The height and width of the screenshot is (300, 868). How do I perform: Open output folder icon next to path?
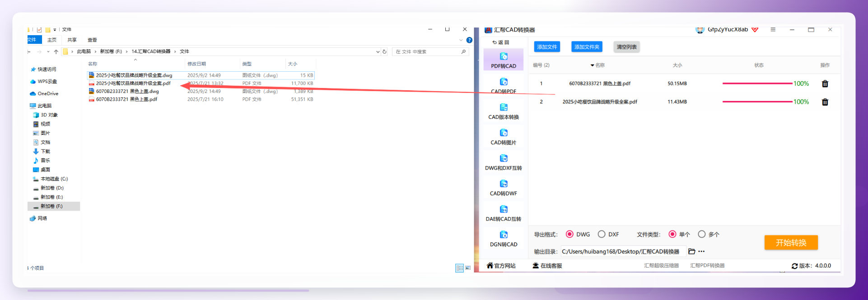(x=691, y=251)
